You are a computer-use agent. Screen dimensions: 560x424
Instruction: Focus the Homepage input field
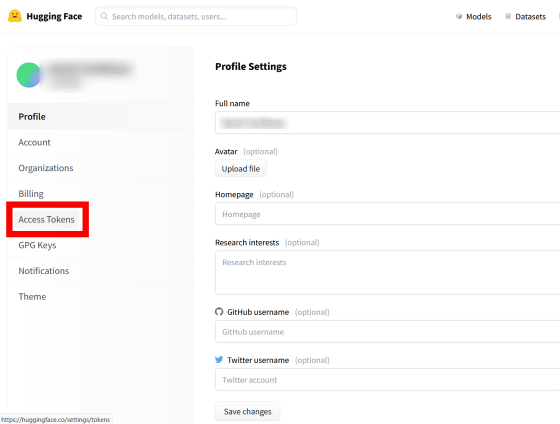click(388, 214)
